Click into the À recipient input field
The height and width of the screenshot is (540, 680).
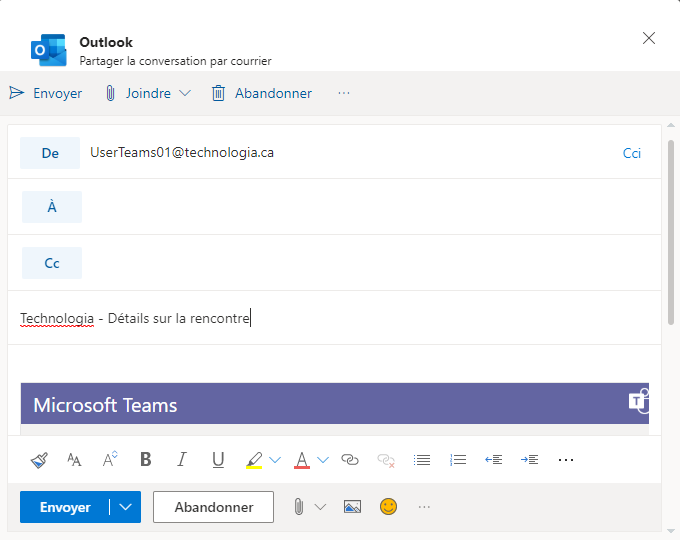click(371, 207)
